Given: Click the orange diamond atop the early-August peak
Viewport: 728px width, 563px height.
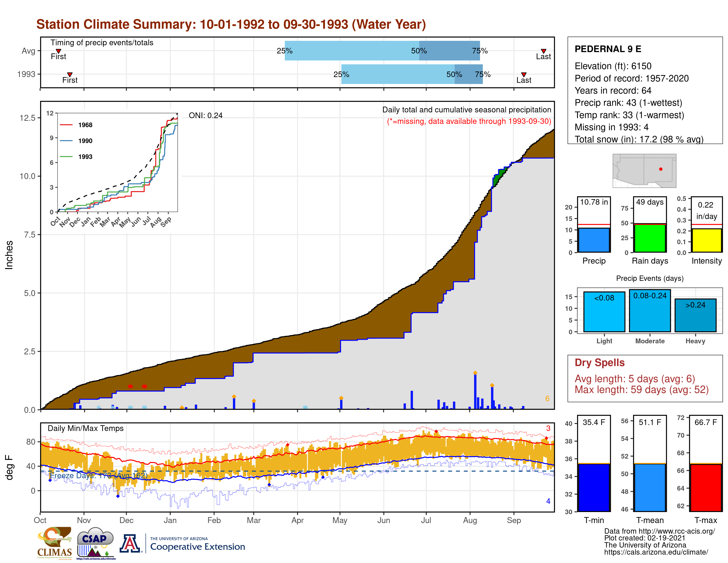Looking at the screenshot, I should [475, 373].
